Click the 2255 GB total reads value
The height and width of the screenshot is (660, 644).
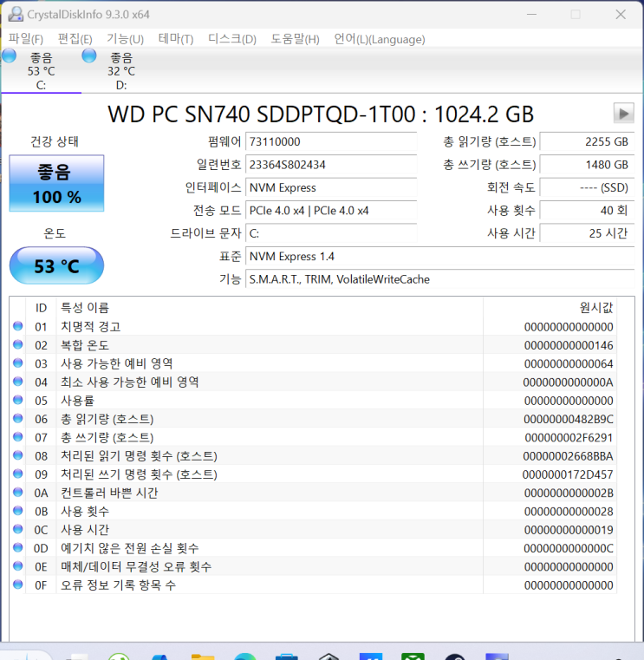coord(587,142)
